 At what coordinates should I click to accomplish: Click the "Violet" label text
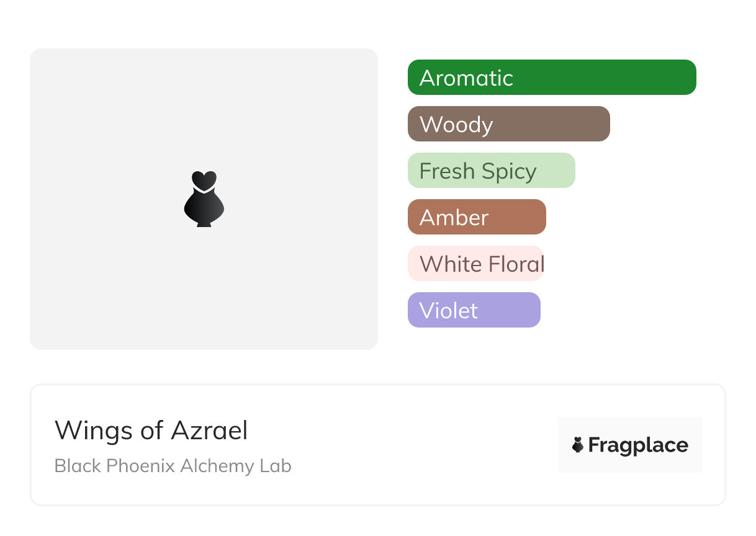tap(449, 311)
